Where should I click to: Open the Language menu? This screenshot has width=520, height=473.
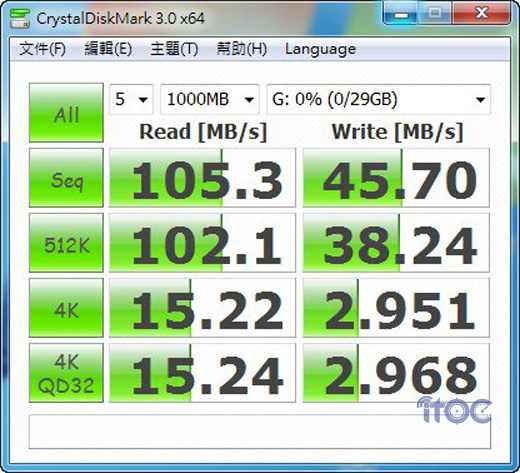point(320,49)
